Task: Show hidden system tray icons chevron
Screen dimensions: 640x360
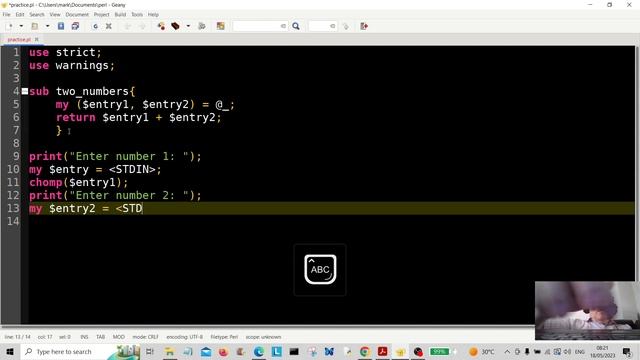Action: pos(507,351)
